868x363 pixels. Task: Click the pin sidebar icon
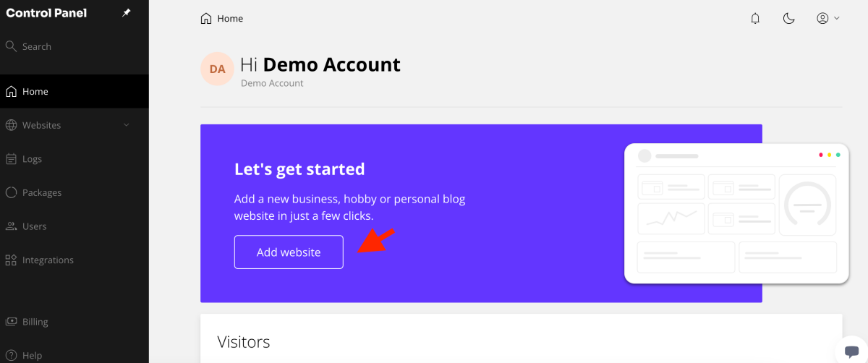127,13
